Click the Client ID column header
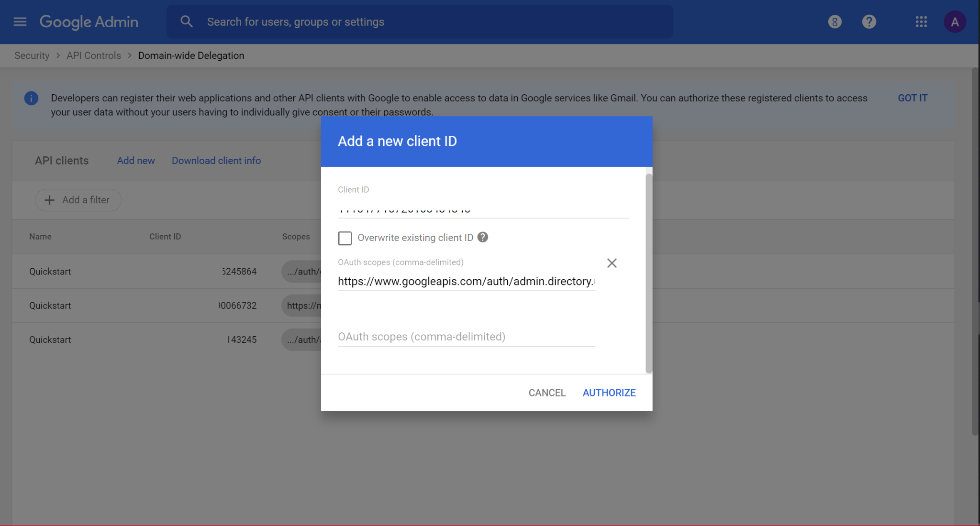 165,237
